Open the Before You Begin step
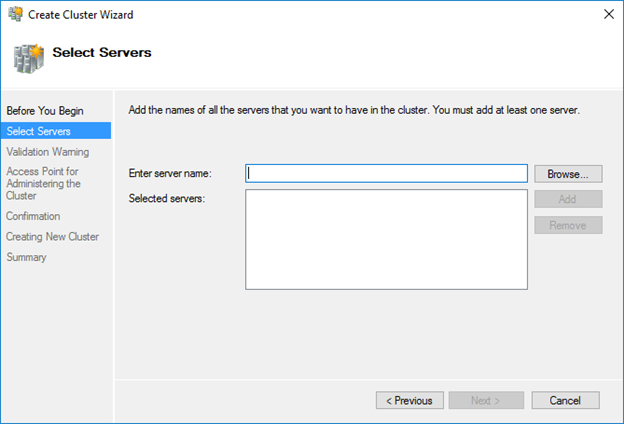This screenshot has height=424, width=624. (x=45, y=111)
